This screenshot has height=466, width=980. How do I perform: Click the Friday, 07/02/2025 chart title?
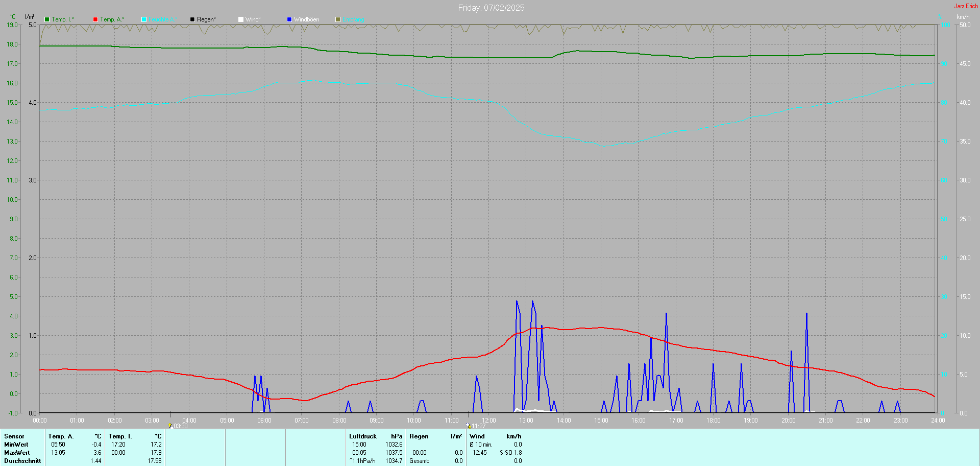[491, 8]
